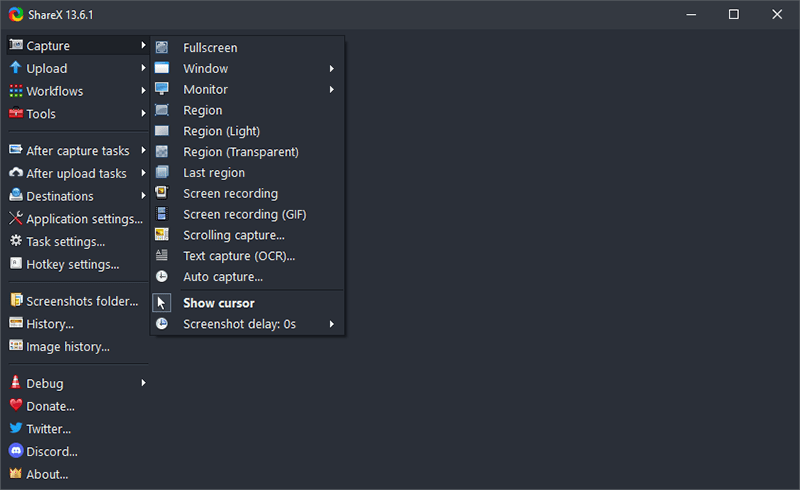
Task: Expand the Monitor submenu arrow
Action: 331,90
